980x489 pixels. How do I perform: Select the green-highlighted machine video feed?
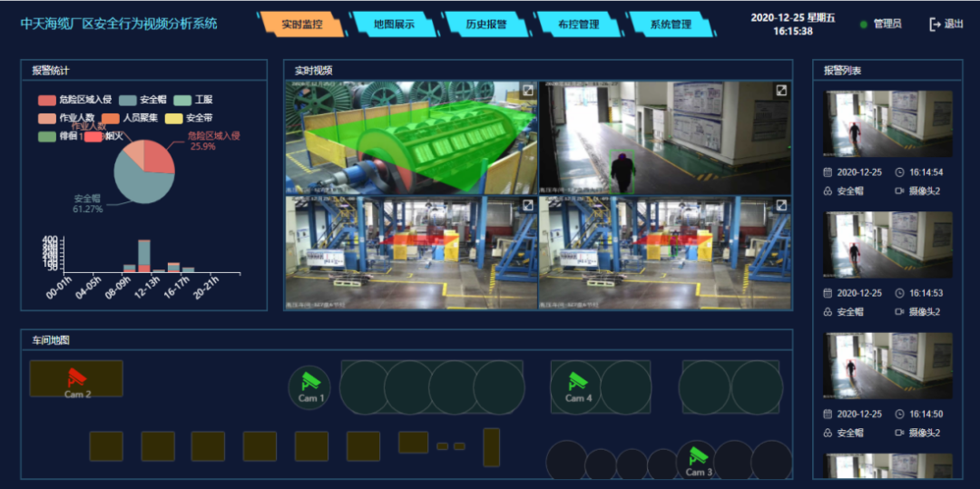(x=411, y=138)
